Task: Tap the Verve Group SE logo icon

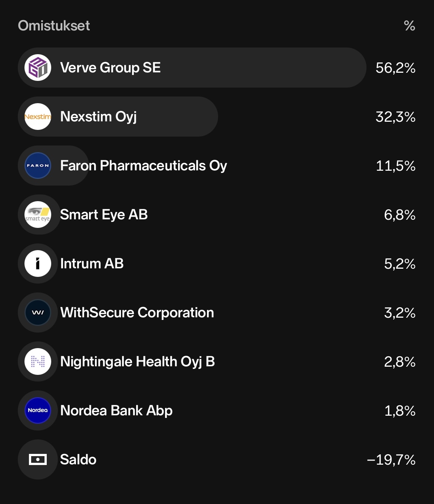Action: pyautogui.click(x=38, y=68)
